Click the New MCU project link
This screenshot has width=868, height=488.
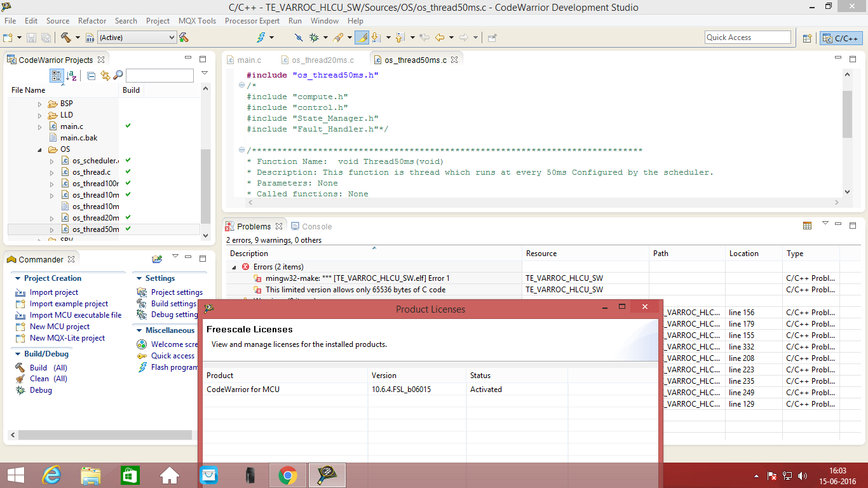click(x=60, y=327)
